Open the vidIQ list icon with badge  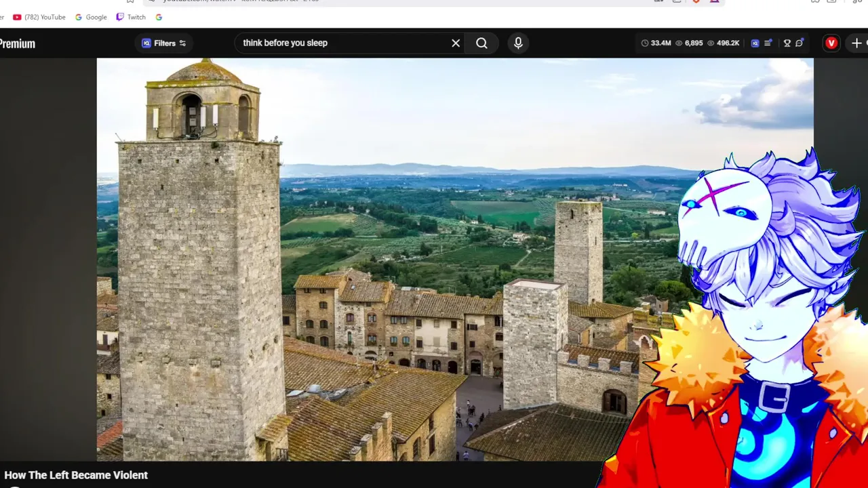(x=768, y=43)
